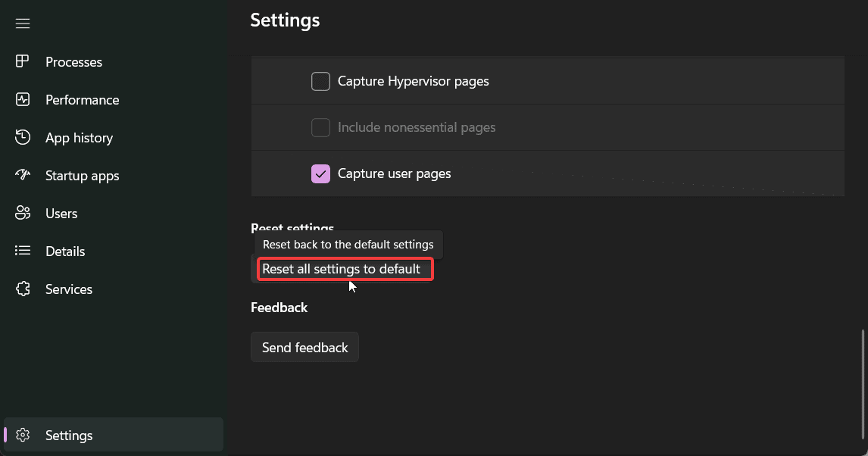Click the Processes grid icon
This screenshot has height=456, width=868.
(23, 61)
